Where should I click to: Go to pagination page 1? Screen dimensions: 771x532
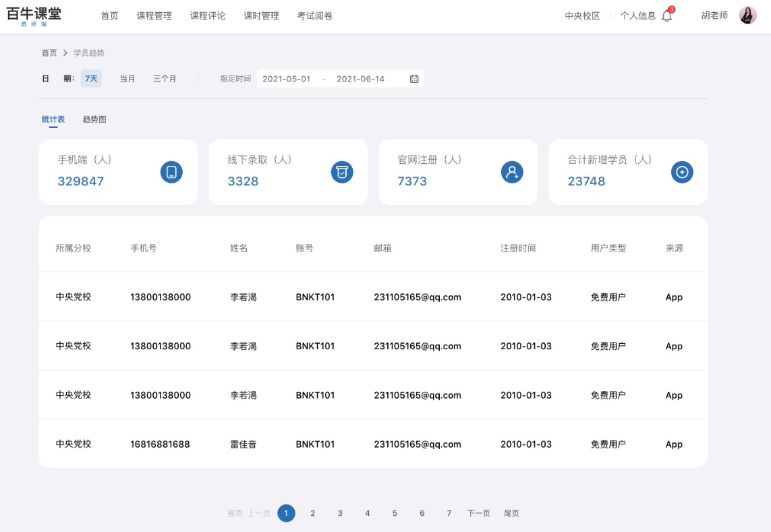tap(286, 513)
